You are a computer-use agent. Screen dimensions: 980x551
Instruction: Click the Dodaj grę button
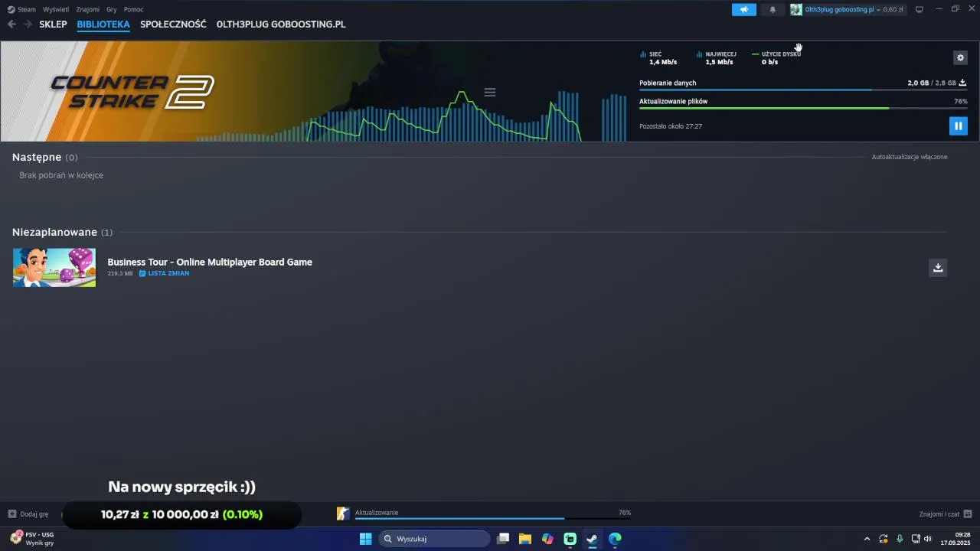click(28, 514)
